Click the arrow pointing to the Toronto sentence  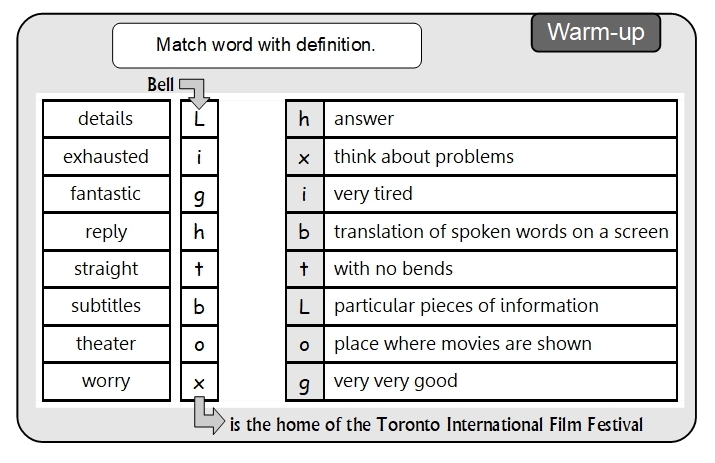208,415
